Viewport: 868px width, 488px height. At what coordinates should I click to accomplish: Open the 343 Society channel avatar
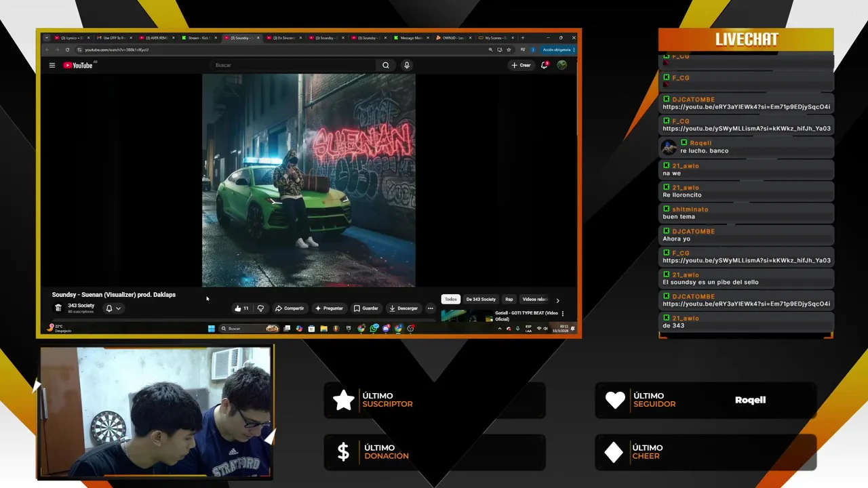[x=58, y=308]
